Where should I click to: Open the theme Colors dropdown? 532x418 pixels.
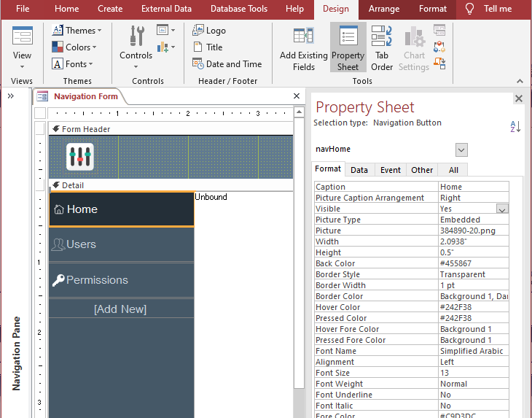tap(74, 47)
